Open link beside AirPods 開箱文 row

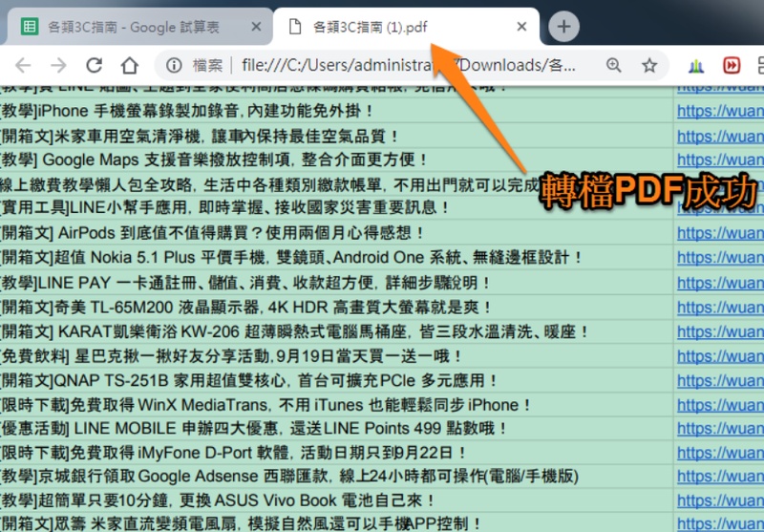pyautogui.click(x=720, y=233)
